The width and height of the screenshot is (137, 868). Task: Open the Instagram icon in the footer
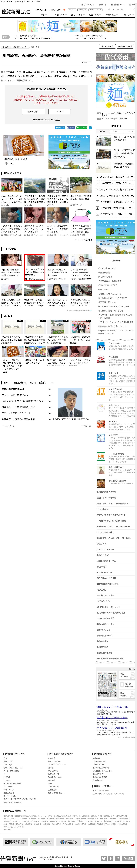(117, 858)
